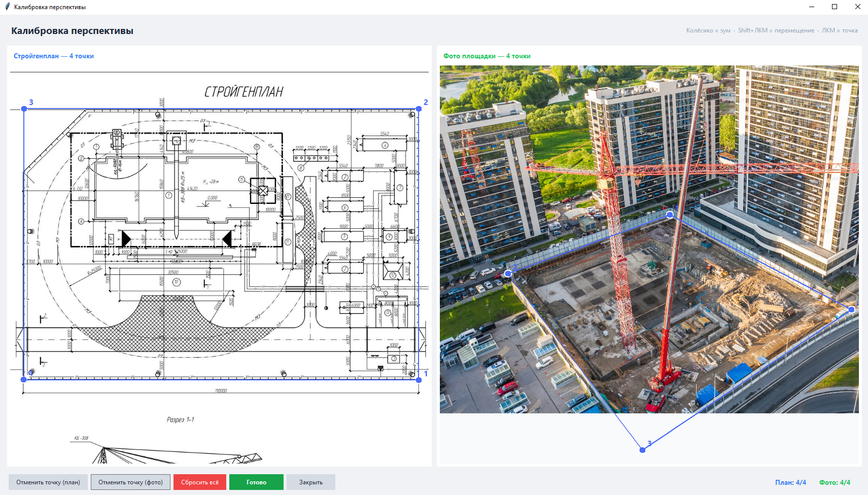The image size is (868, 495).
Task: Pick calibration point 3 on the site plan
Action: [x=24, y=109]
